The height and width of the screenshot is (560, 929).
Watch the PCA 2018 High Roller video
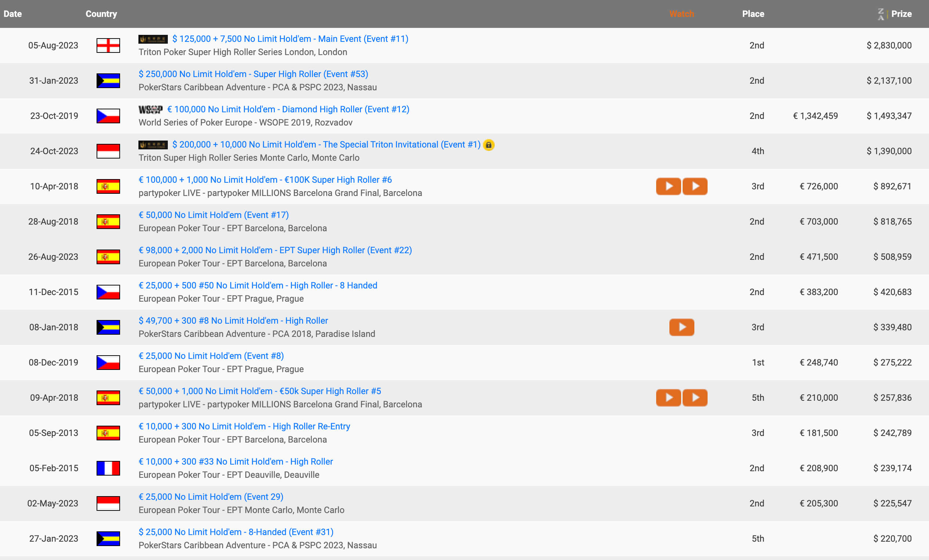(681, 327)
